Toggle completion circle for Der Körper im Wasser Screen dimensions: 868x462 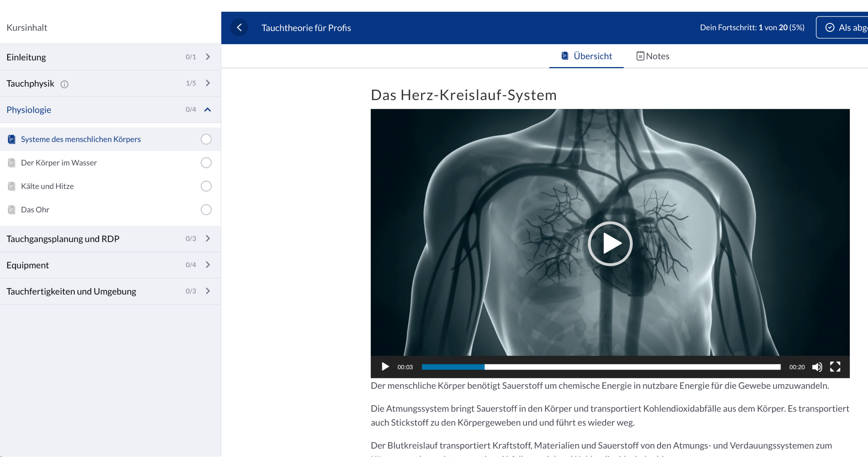206,163
